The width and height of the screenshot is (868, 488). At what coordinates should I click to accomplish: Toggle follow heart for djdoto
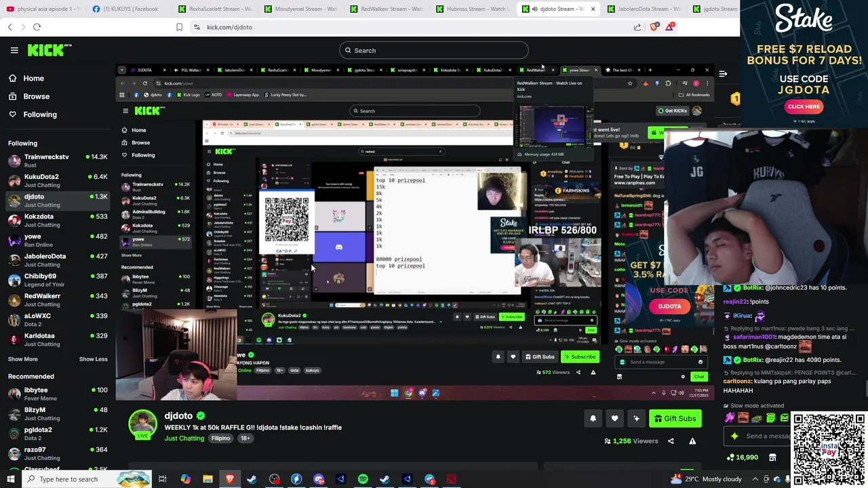coord(614,418)
